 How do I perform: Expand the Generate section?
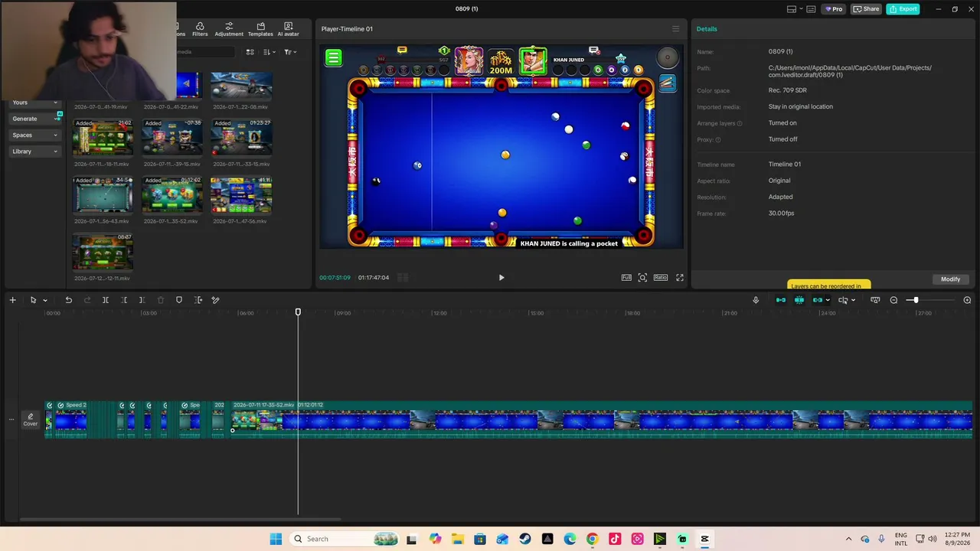point(34,119)
